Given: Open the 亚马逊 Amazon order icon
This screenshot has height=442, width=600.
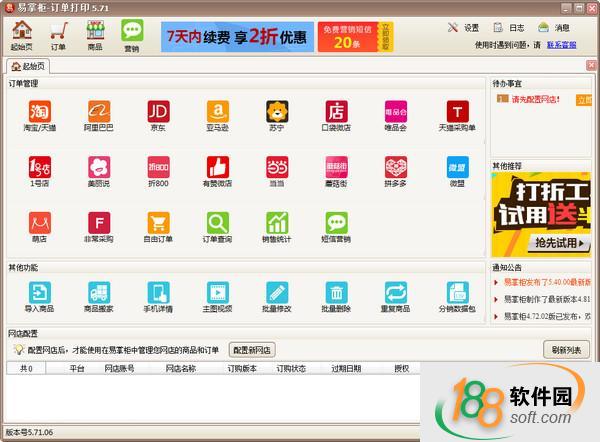Looking at the screenshot, I should pos(217,111).
